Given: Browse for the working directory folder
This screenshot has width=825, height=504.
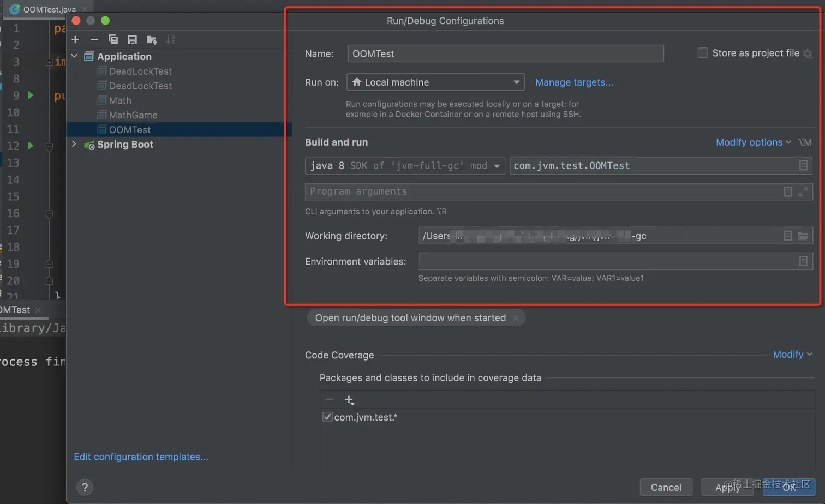Looking at the screenshot, I should pyautogui.click(x=803, y=236).
